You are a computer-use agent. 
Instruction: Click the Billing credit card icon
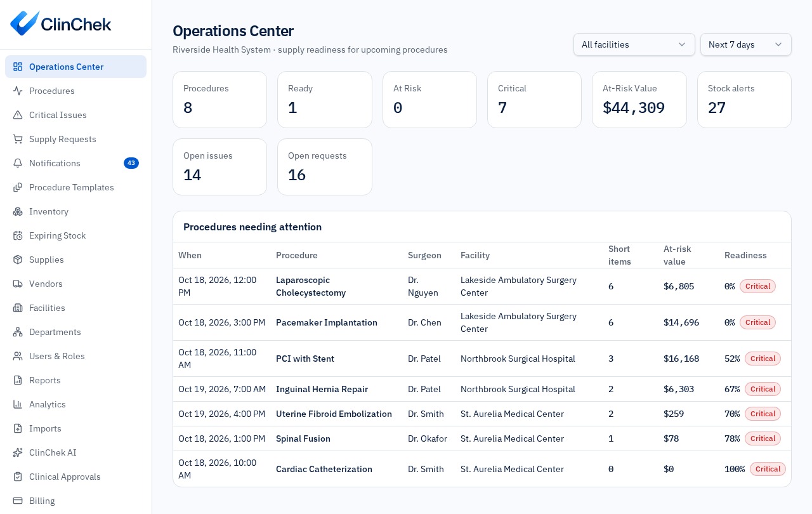coord(18,501)
